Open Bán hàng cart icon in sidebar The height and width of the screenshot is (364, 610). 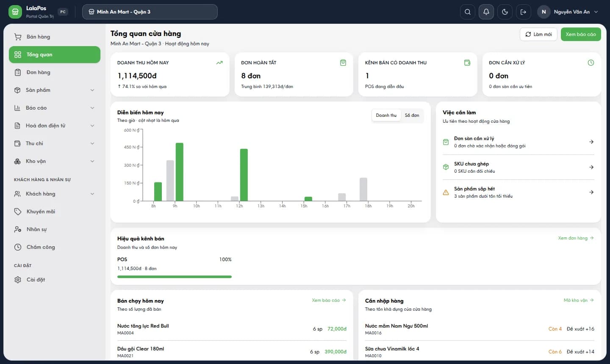(x=18, y=37)
